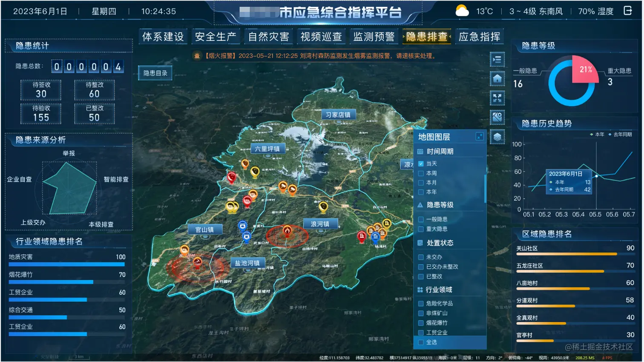Image resolution: width=644 pixels, height=362 pixels.
Task: Click the 习家店镇 town label on map
Action: (x=338, y=115)
